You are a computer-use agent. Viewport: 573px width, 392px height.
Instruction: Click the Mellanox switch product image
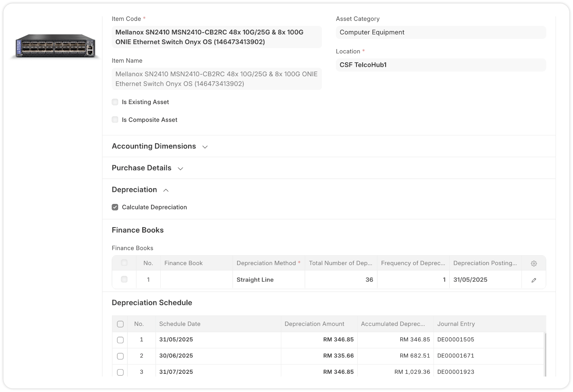(55, 46)
